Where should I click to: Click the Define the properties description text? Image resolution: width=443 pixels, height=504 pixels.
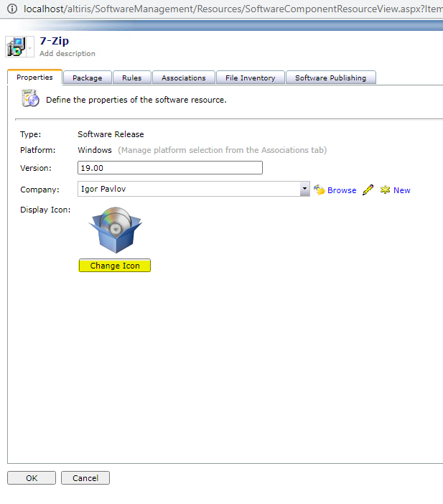(x=136, y=100)
